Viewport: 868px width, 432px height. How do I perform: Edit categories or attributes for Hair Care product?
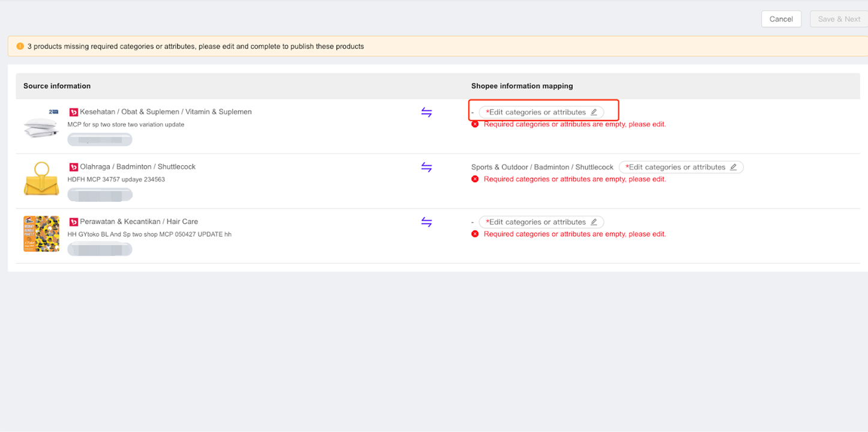[x=541, y=222]
